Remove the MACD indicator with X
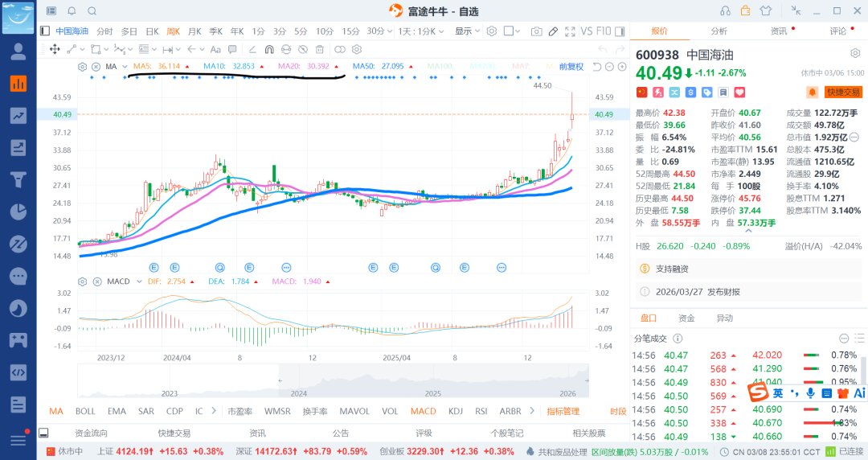 point(97,281)
